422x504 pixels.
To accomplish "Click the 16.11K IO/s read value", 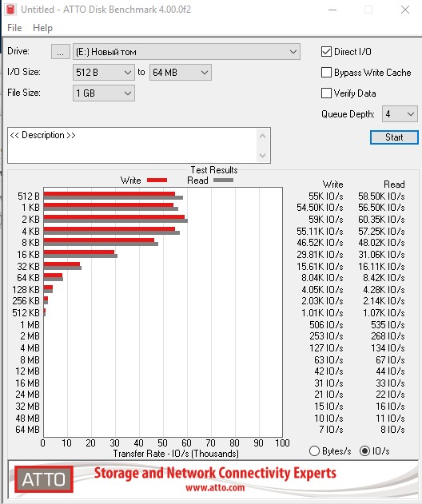I will [381, 267].
